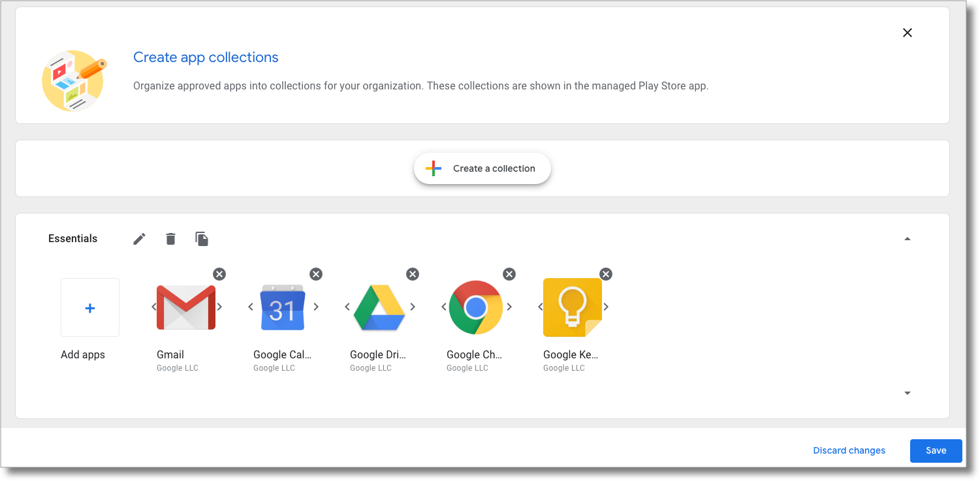Click Create a collection
The height and width of the screenshot is (481, 980).
[482, 168]
